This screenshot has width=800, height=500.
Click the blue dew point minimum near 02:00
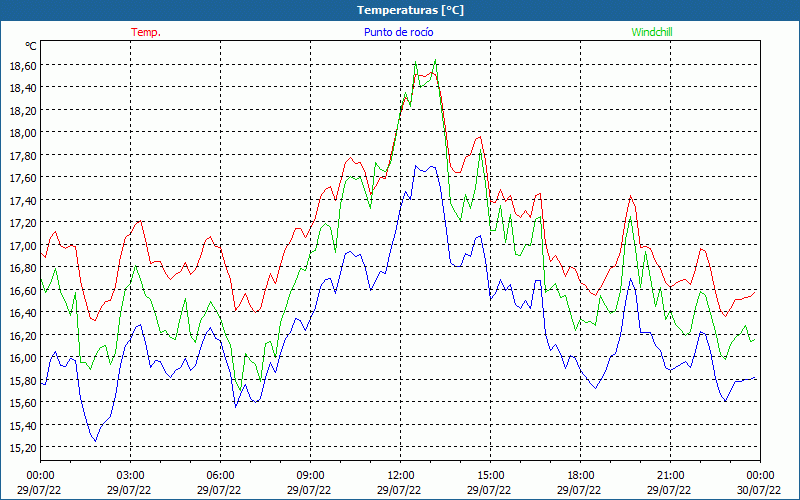(95, 441)
